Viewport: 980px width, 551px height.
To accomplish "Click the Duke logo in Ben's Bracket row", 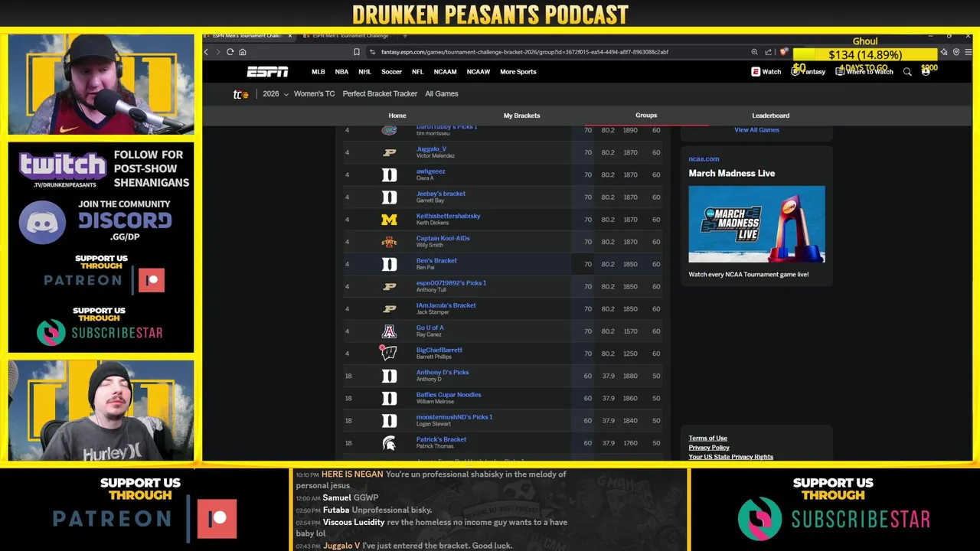I will tap(389, 264).
